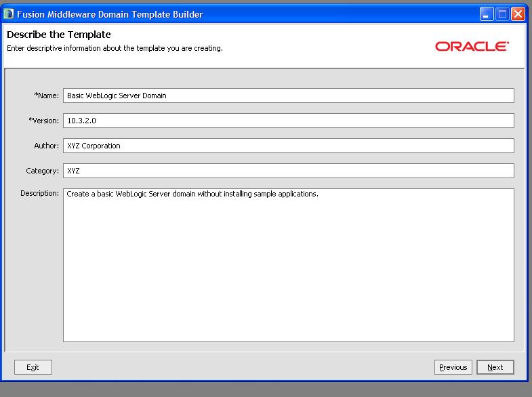Select the Category input field
The height and width of the screenshot is (397, 532).
pos(289,171)
